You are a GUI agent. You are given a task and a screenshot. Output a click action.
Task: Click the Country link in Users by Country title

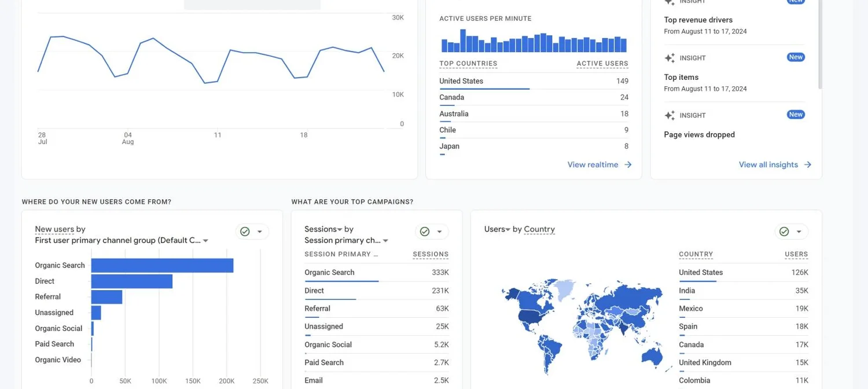point(539,229)
